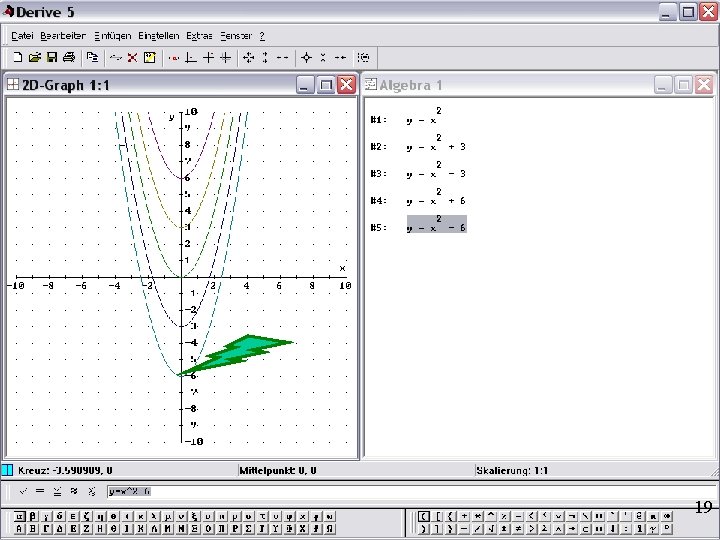Click the equals simplify icon by entry line
This screenshot has width=720, height=540.
40,491
